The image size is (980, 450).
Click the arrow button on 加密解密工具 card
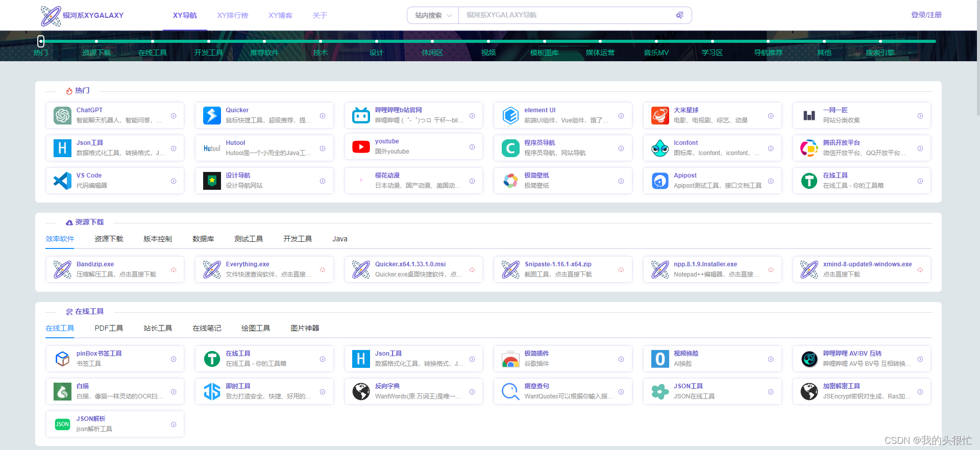pos(920,392)
